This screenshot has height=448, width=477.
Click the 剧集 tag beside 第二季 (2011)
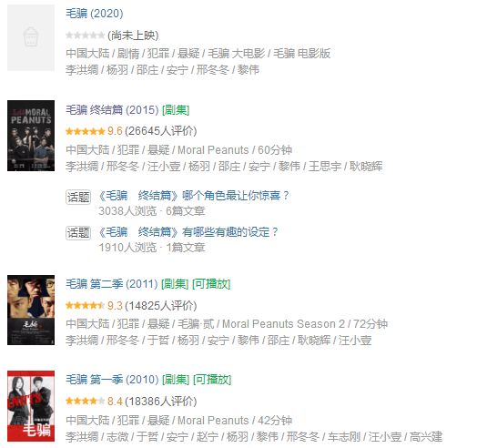pyautogui.click(x=175, y=284)
